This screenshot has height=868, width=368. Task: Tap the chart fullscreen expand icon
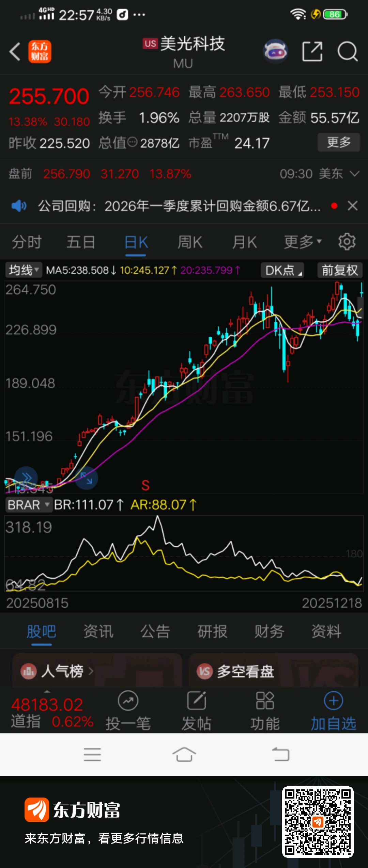coord(86,478)
